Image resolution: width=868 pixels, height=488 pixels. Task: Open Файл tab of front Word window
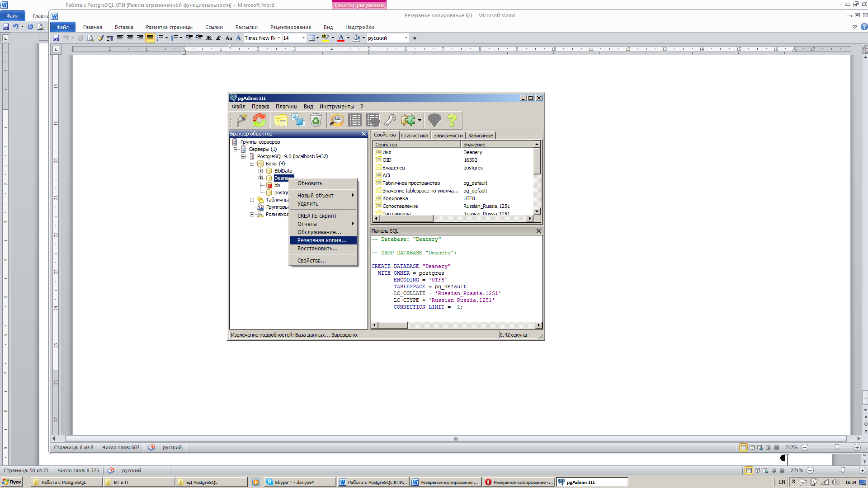click(x=63, y=27)
